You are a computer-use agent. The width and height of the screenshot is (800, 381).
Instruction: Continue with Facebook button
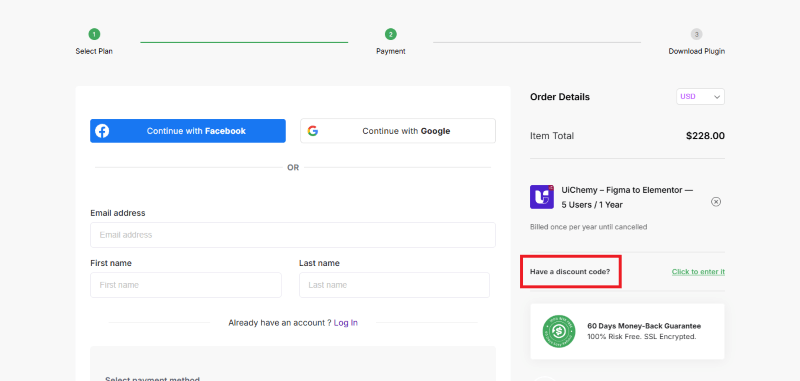188,131
